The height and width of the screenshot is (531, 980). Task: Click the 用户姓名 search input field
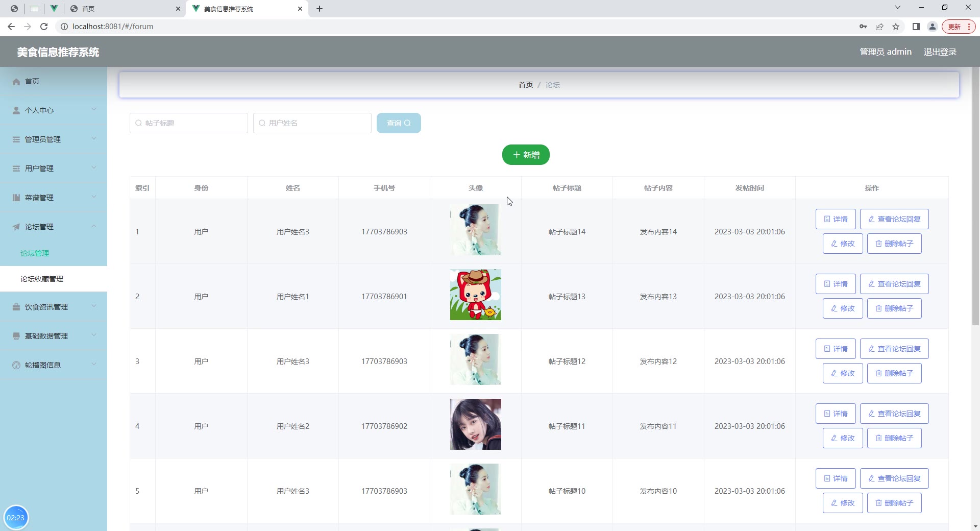click(312, 123)
